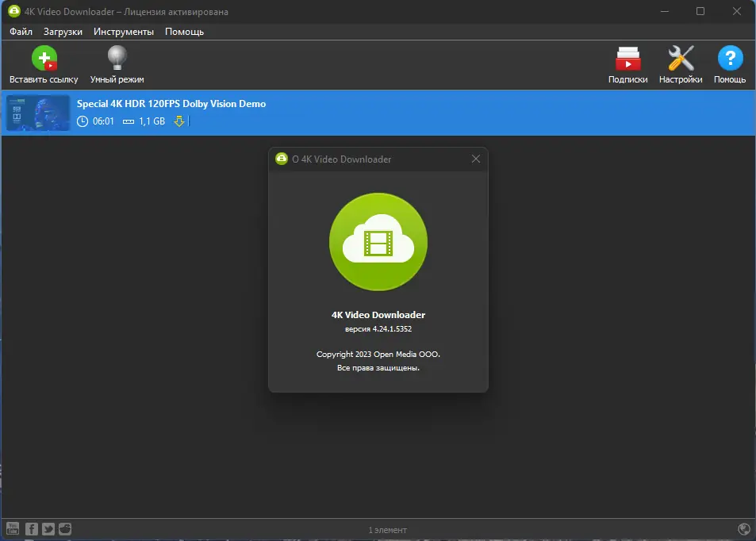Select the Dolby Vision demo thumbnail

click(x=37, y=113)
